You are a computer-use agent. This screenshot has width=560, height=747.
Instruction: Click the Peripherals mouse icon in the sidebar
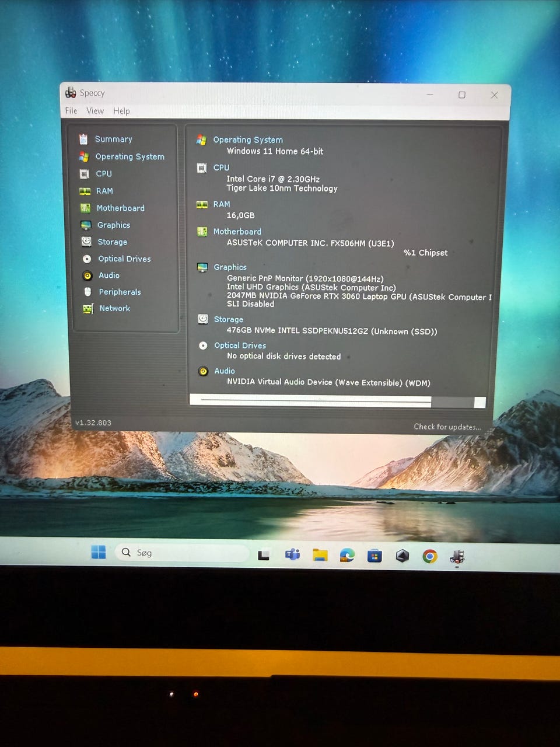[x=87, y=292]
